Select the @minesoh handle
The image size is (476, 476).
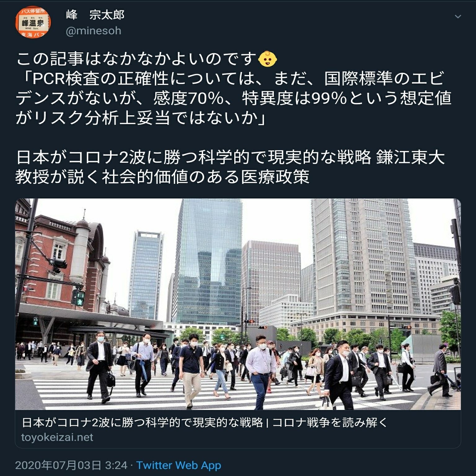pos(93,31)
